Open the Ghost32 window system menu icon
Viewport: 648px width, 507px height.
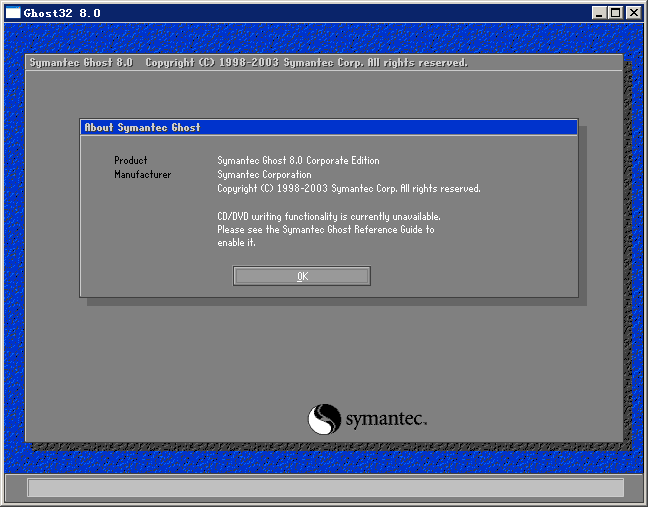click(13, 13)
